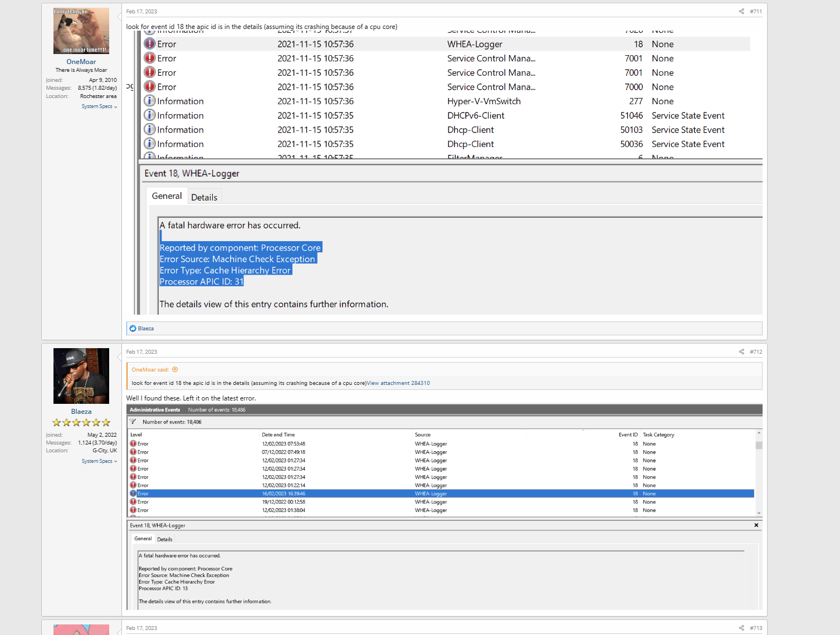
Task: Click the share icon on post #713
Action: pos(741,628)
